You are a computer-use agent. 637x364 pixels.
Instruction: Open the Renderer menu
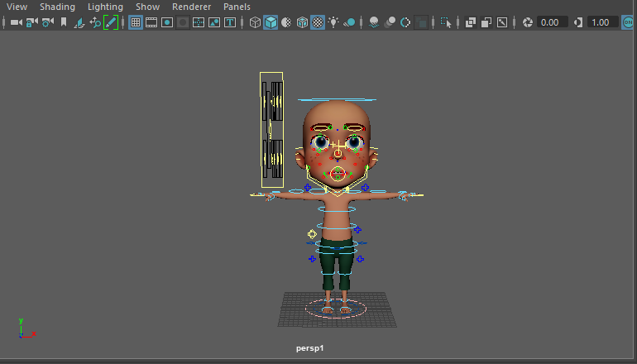[x=191, y=7]
